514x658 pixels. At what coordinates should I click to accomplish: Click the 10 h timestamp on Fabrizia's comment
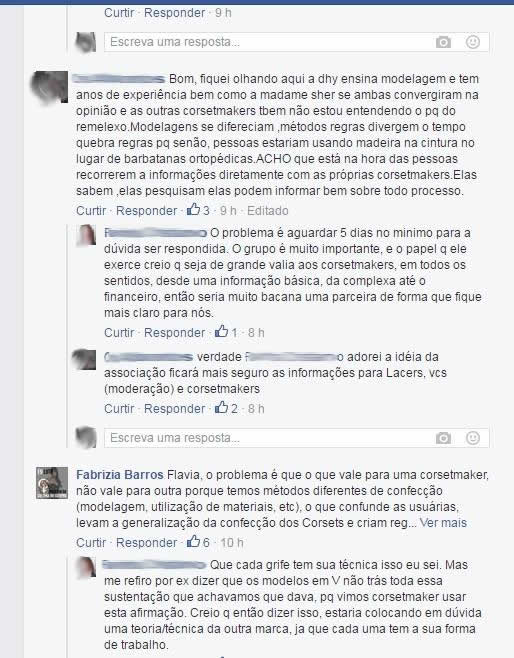click(x=232, y=543)
